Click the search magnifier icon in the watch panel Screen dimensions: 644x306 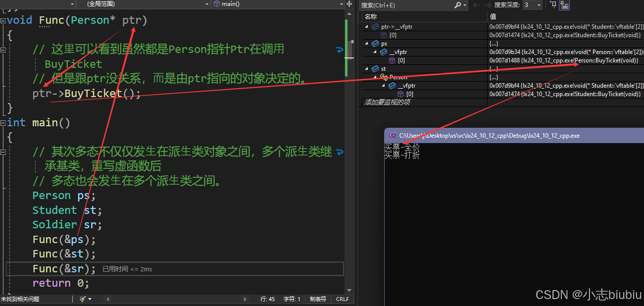(x=458, y=5)
